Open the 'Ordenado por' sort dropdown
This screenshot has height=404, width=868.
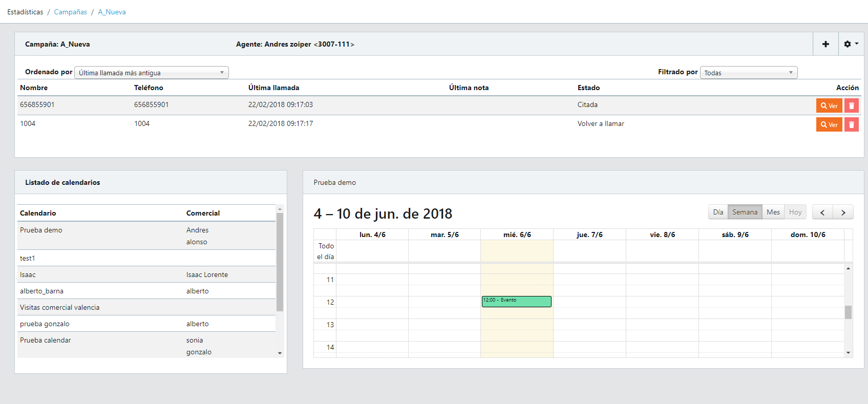click(x=151, y=73)
